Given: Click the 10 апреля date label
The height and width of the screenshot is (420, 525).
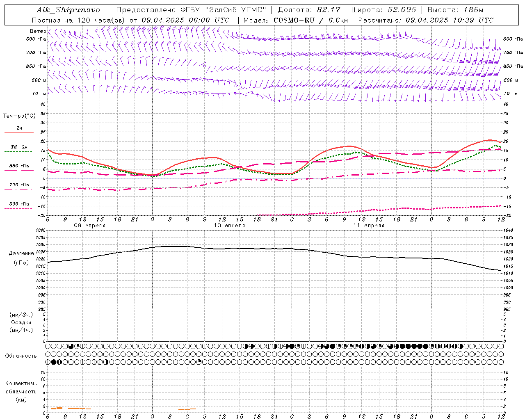Looking at the screenshot, I should [x=229, y=226].
